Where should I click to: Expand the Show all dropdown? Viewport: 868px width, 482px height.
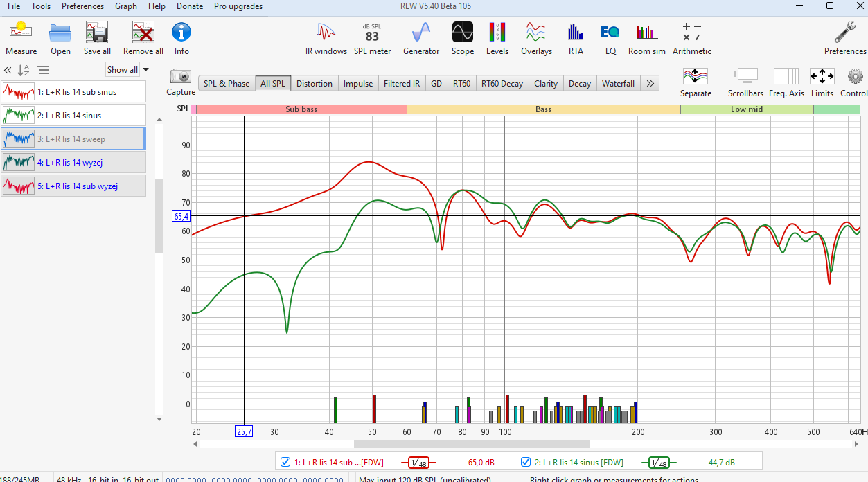(x=128, y=70)
